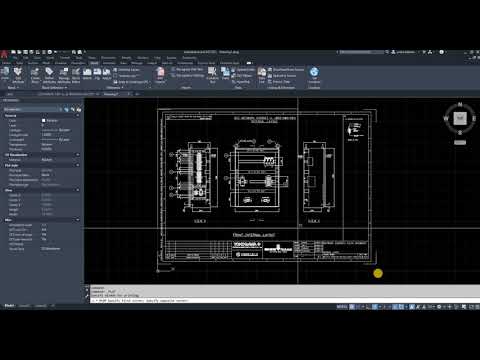Switch to the Home ribbon tab
The image size is (480, 360).
coord(6,63)
